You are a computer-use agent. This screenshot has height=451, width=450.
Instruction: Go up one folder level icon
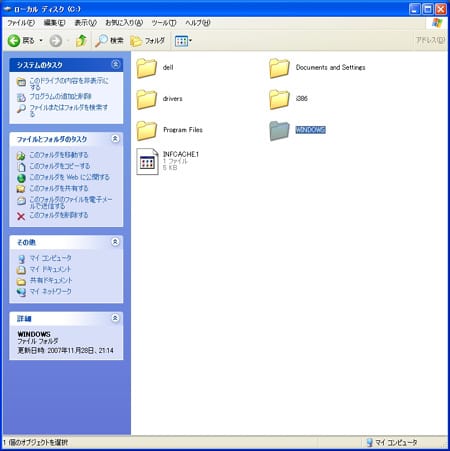[x=81, y=41]
